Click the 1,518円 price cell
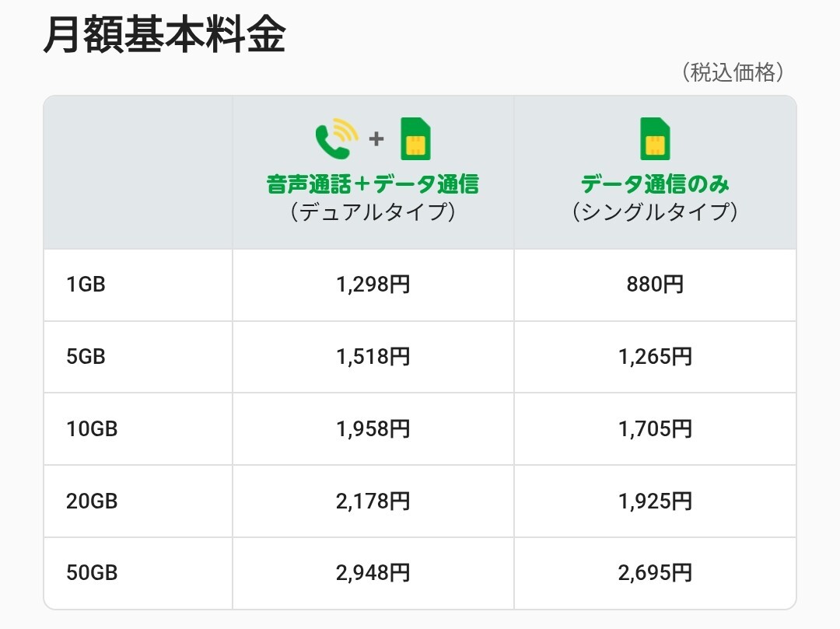840x629 pixels. [373, 357]
